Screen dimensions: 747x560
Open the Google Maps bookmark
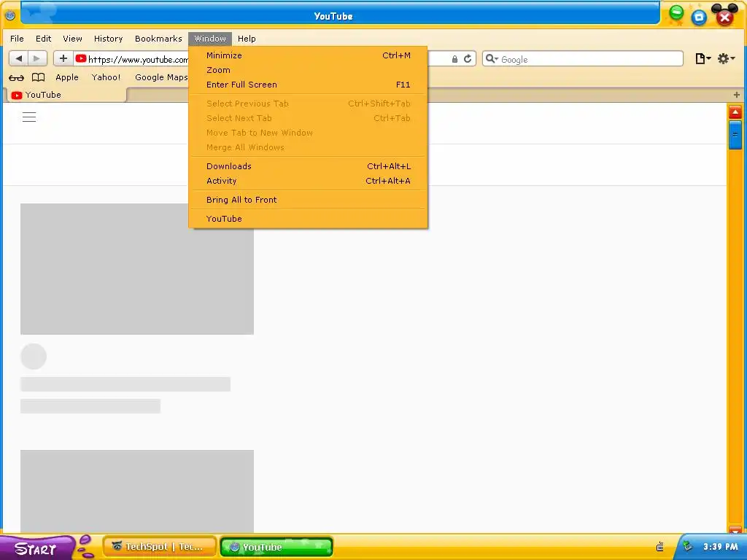pyautogui.click(x=161, y=77)
